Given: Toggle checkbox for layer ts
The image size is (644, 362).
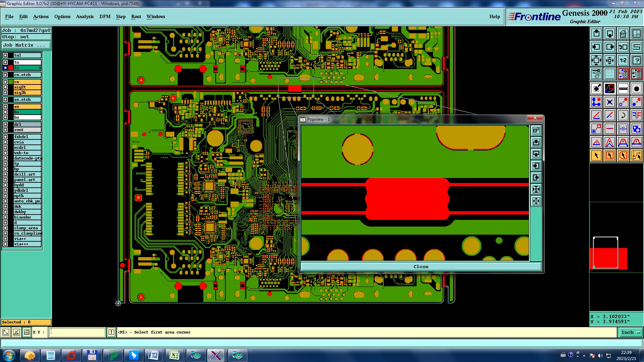Looking at the screenshot, I should (x=5, y=68).
